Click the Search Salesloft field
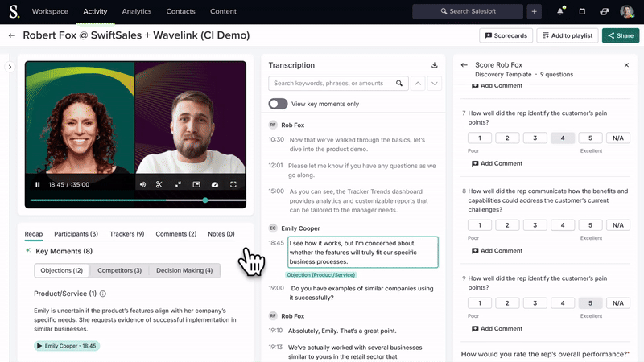The image size is (644, 362). (x=468, y=11)
